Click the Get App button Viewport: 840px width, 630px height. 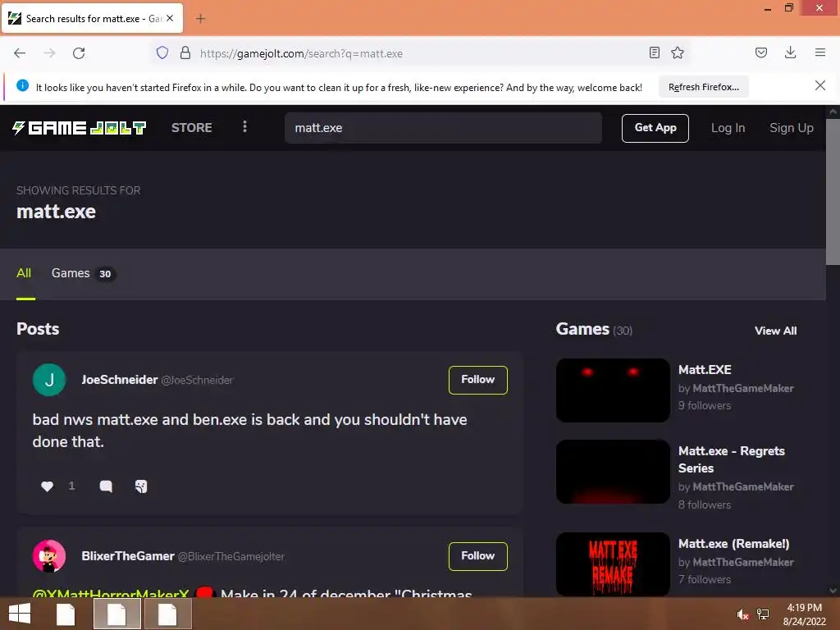click(655, 128)
